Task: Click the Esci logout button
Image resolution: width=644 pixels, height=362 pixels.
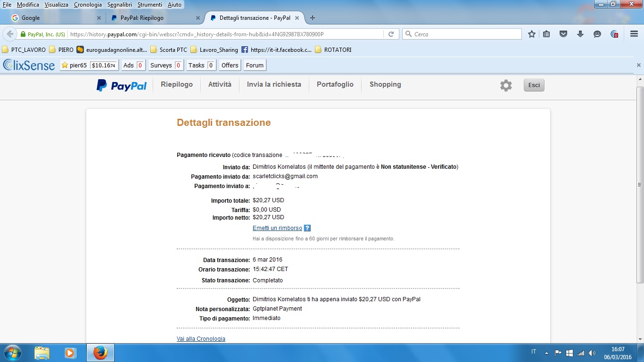Action: [x=534, y=85]
